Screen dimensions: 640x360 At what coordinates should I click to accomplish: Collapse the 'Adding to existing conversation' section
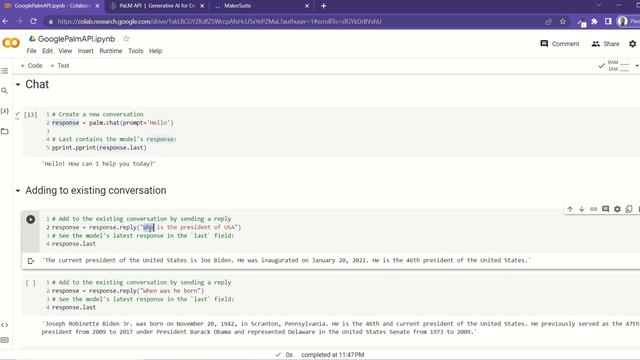(18, 191)
